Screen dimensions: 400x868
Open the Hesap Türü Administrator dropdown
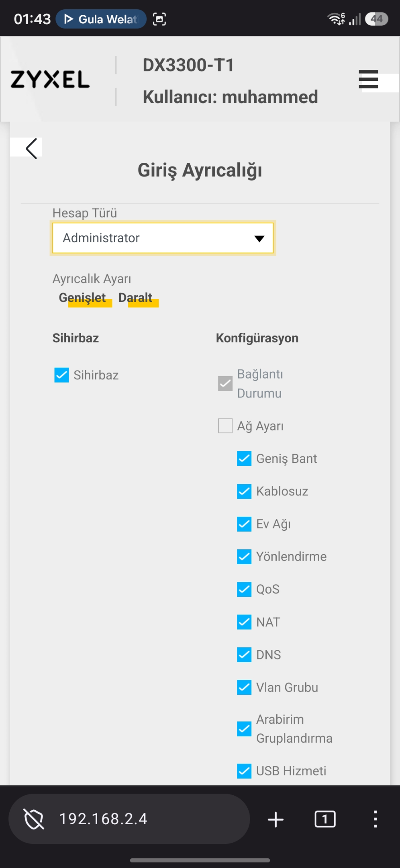[163, 238]
